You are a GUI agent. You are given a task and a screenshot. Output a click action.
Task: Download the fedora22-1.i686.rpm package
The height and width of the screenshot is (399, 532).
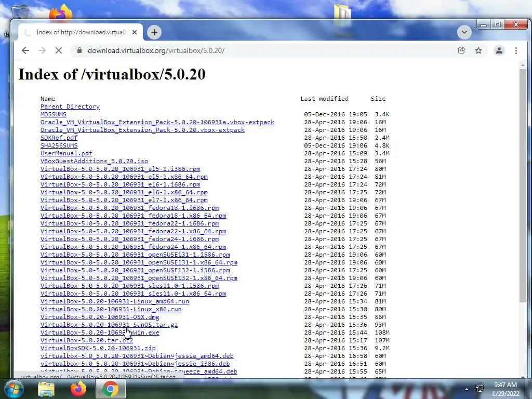click(129, 223)
